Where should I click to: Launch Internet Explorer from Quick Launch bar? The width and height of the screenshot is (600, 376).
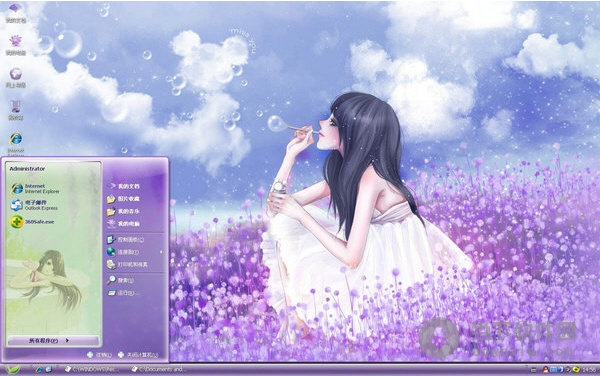pyautogui.click(x=39, y=369)
